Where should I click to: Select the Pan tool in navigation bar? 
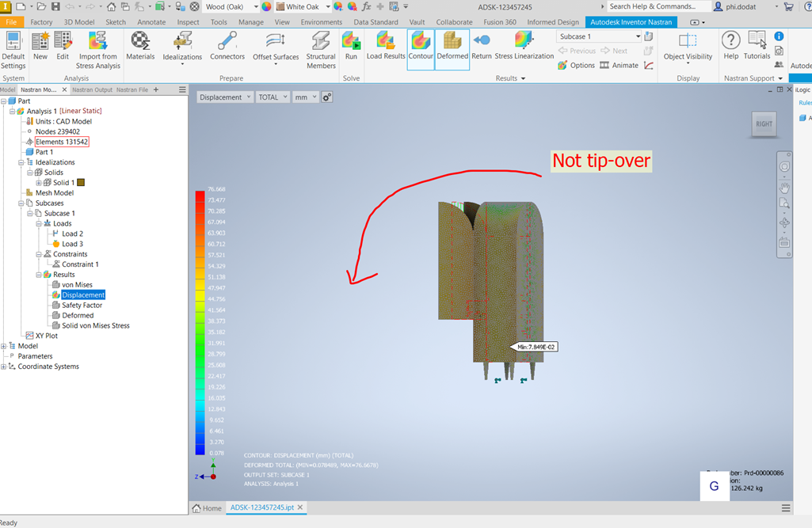[784, 188]
